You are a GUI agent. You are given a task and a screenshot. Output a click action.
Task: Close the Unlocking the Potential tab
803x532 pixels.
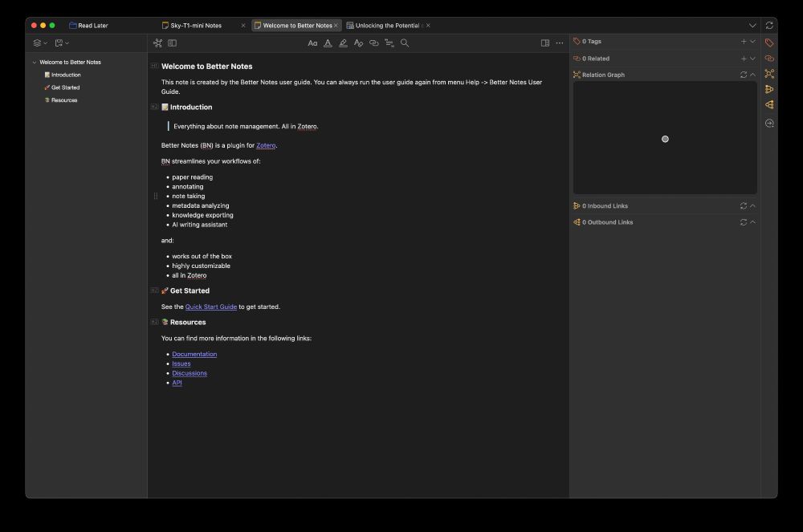(x=428, y=25)
